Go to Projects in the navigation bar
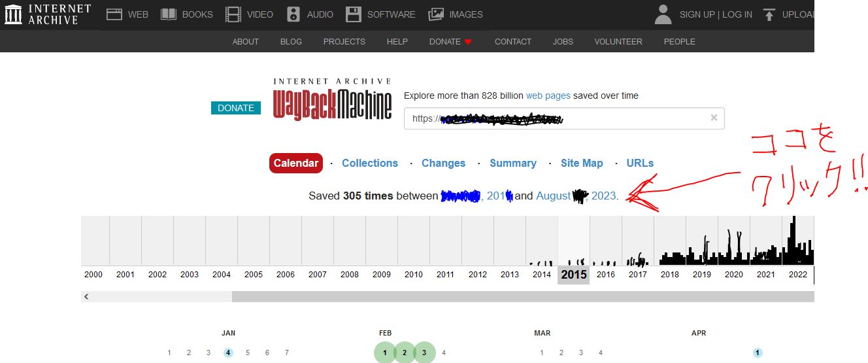The image size is (868, 363). (x=344, y=41)
